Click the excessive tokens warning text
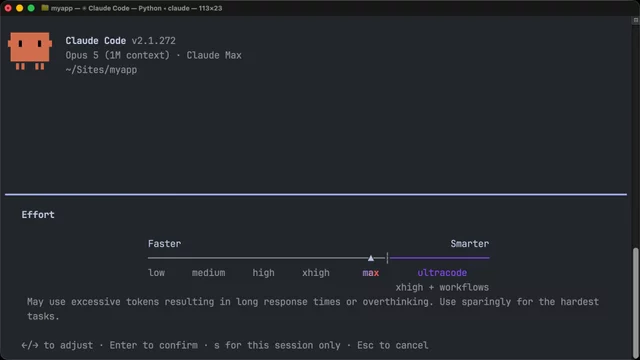This screenshot has width=640, height=360. [313, 309]
